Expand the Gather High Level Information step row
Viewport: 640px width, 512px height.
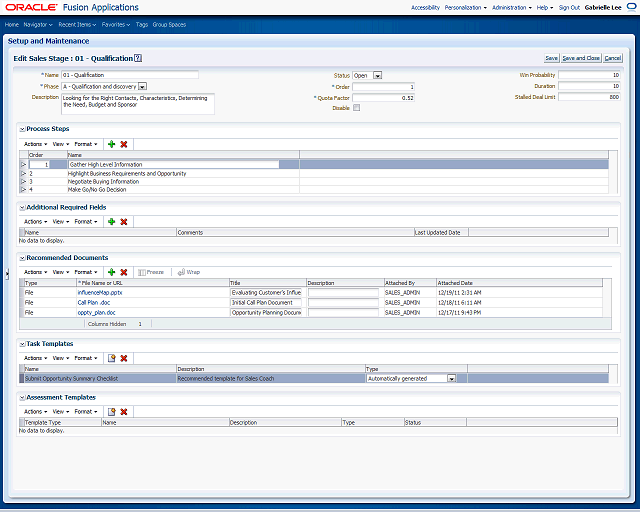(23, 165)
